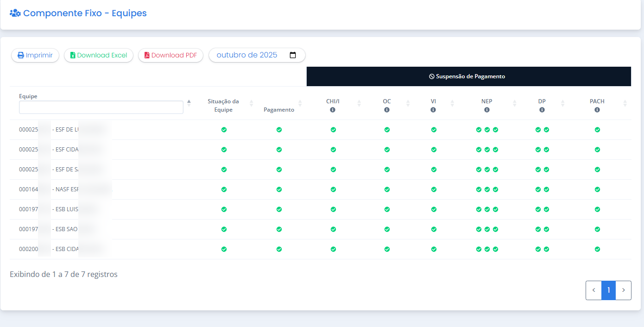Click the info icon below PACH header
Viewport: 644px width, 327px height.
pos(597,109)
